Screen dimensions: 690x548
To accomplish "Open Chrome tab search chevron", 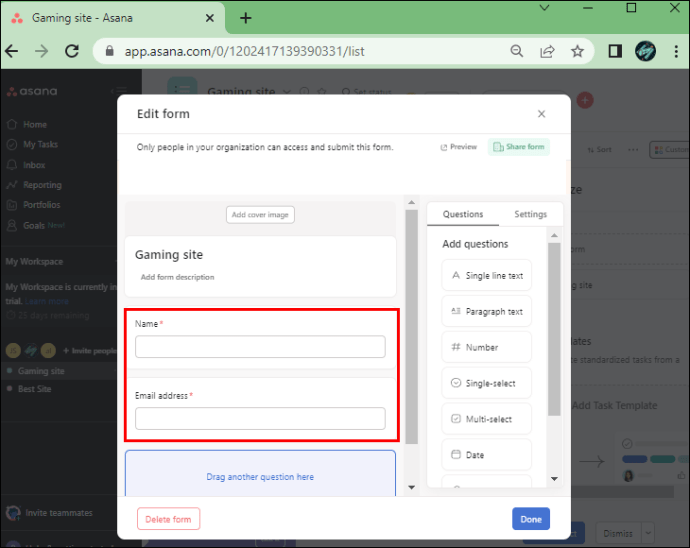I will [x=544, y=8].
